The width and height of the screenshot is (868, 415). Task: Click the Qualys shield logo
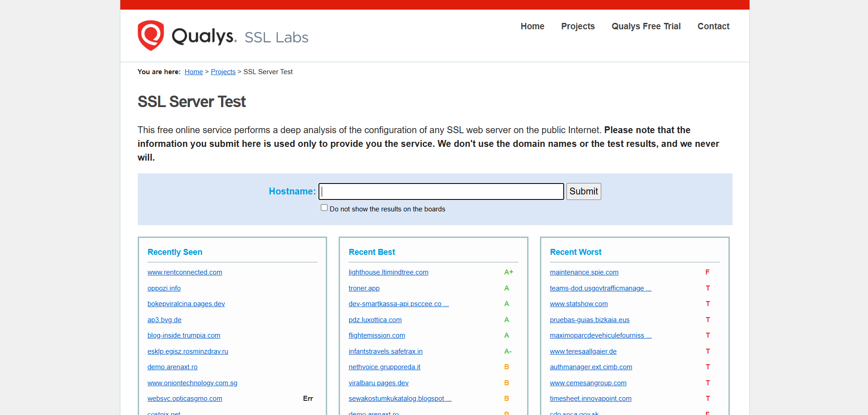(x=151, y=35)
